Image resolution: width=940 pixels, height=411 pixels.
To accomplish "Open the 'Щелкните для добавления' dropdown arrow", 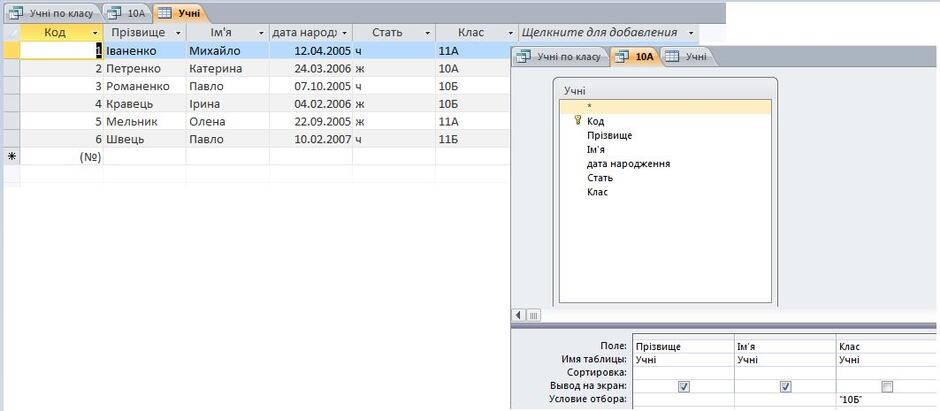I will pyautogui.click(x=691, y=32).
